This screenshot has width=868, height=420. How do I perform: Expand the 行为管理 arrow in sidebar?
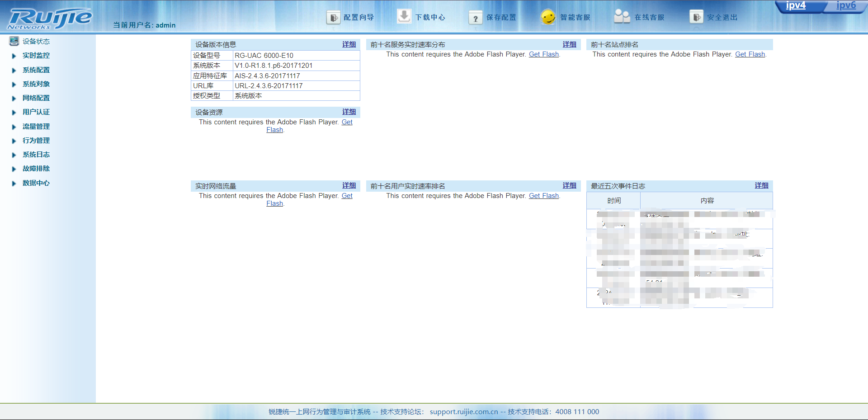(14, 141)
